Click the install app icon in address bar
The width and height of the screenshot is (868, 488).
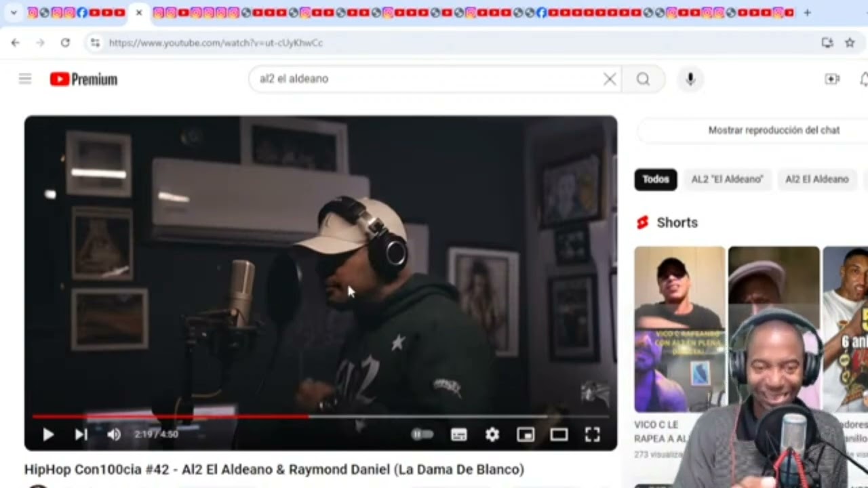click(827, 43)
